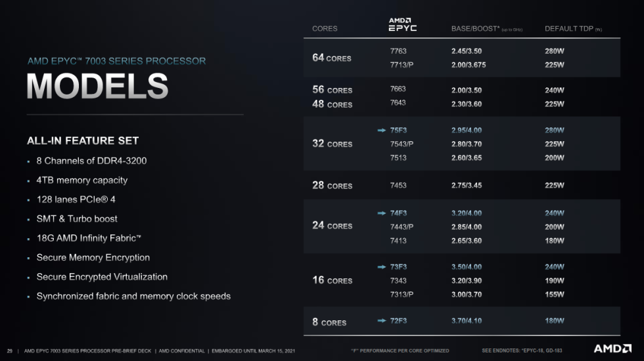Select the CORES column header
Image resolution: width=644 pixels, height=361 pixels.
pos(325,29)
